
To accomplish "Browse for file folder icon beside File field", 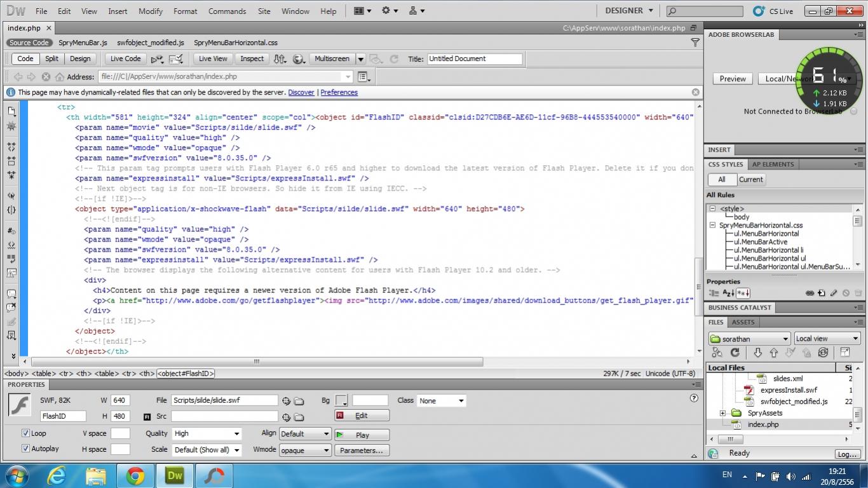I will click(299, 400).
